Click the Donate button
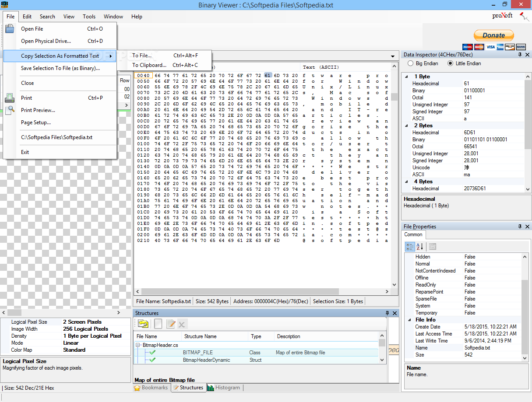This screenshot has width=532, height=402. [x=494, y=35]
